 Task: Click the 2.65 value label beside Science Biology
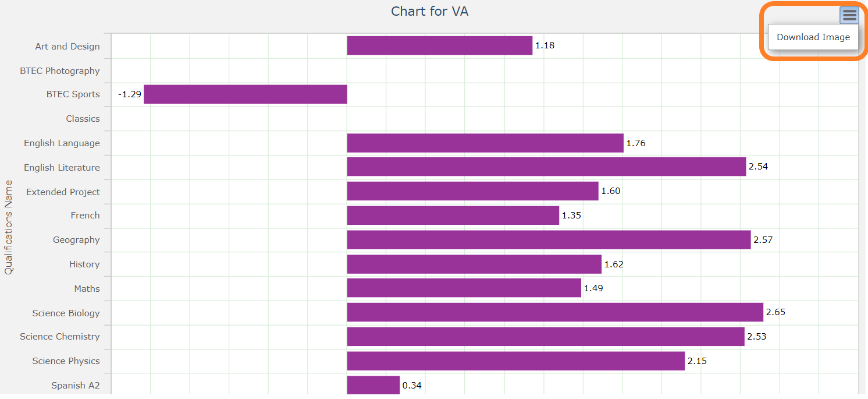click(775, 312)
